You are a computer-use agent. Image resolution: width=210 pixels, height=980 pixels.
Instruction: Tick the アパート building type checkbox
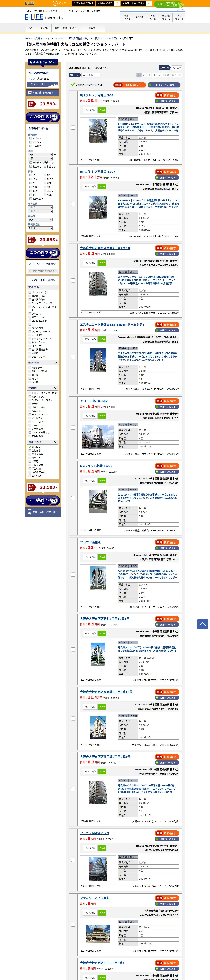[30, 139]
